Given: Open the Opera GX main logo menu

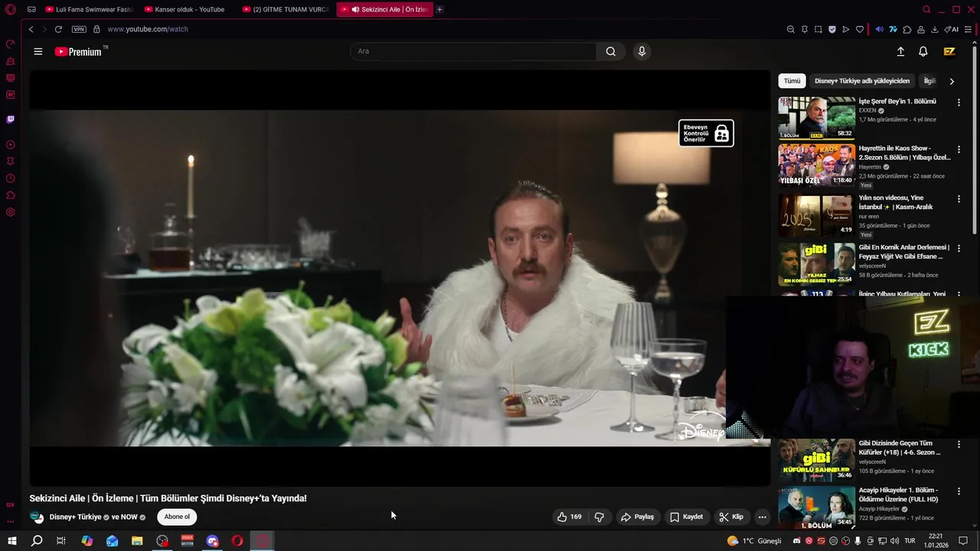Looking at the screenshot, I should [x=11, y=9].
